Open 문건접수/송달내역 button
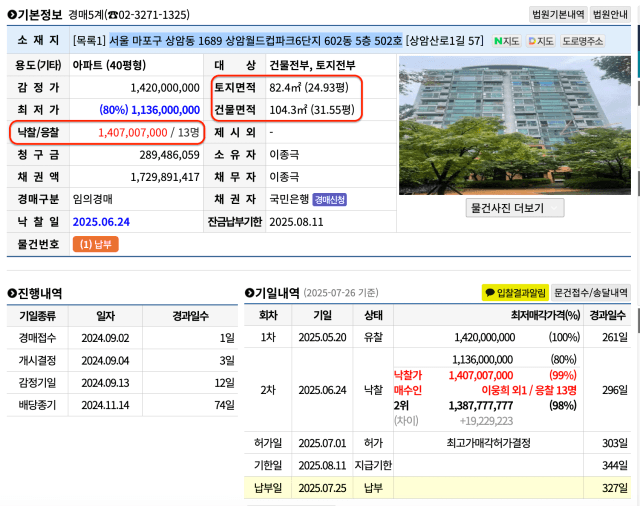The width and height of the screenshot is (640, 506). pos(591,293)
